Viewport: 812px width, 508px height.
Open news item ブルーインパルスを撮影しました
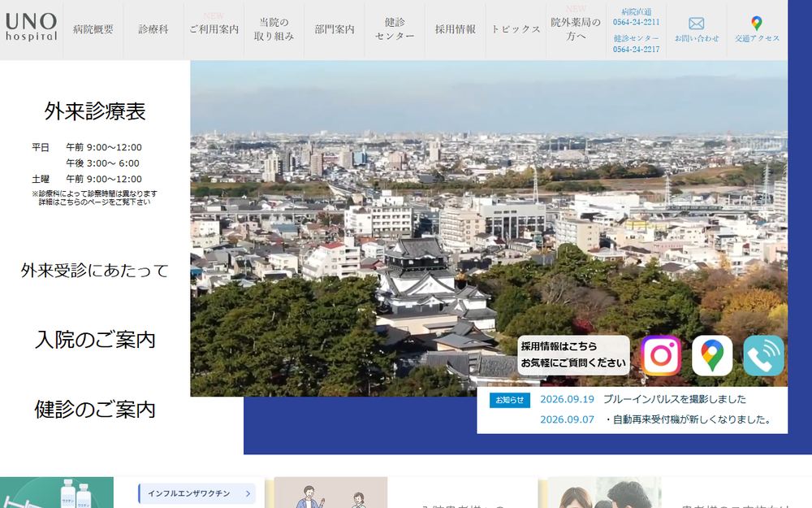674,399
